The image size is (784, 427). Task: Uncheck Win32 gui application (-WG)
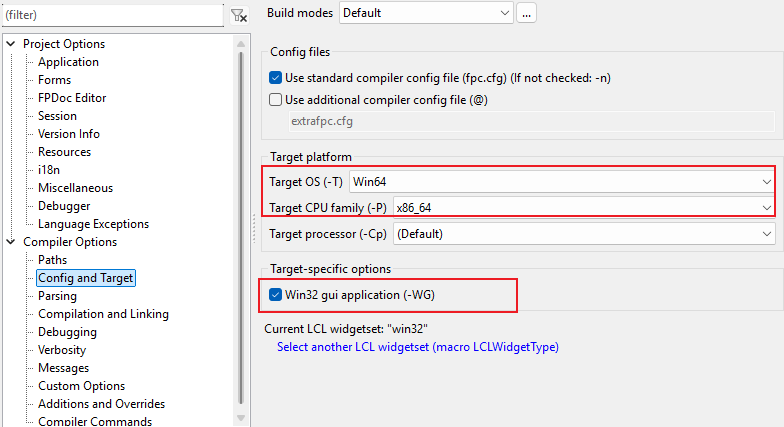pyautogui.click(x=275, y=295)
